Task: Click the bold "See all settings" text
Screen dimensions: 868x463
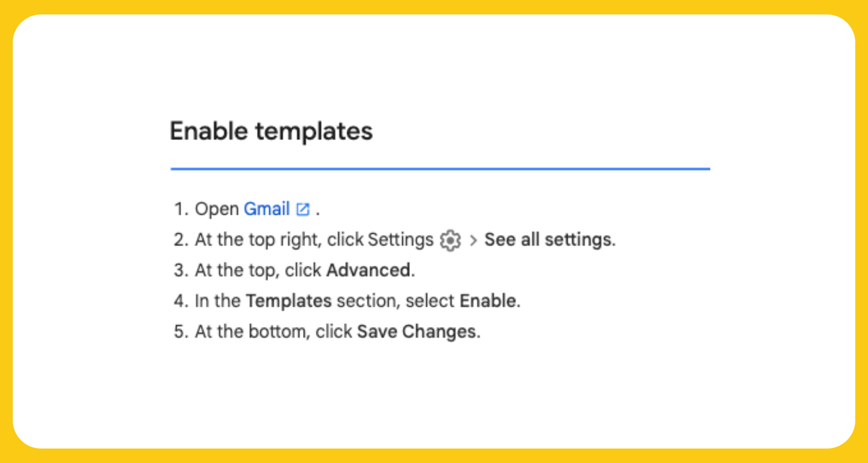Action: [x=548, y=240]
